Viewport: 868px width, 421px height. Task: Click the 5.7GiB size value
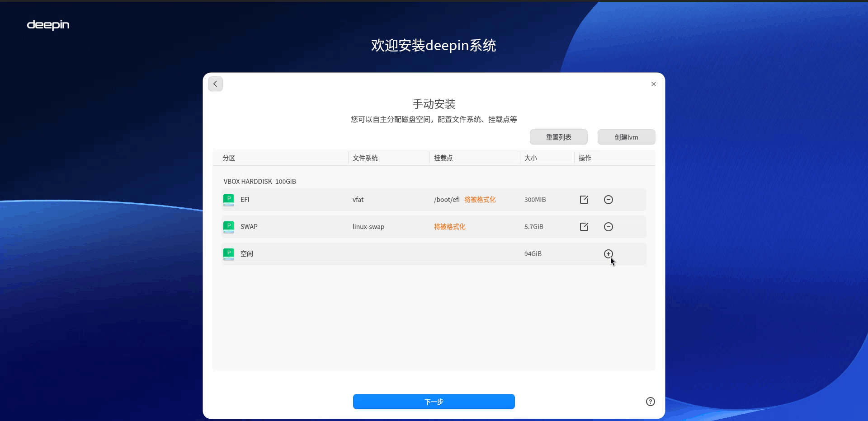(x=534, y=227)
